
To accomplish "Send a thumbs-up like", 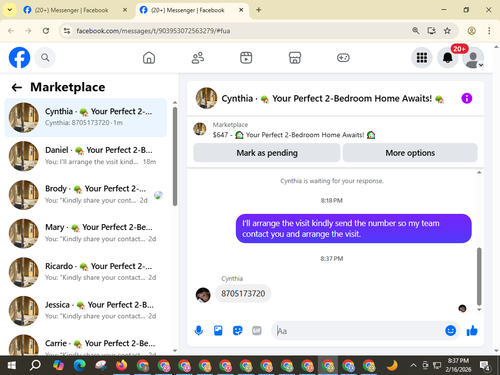I will coord(472,331).
